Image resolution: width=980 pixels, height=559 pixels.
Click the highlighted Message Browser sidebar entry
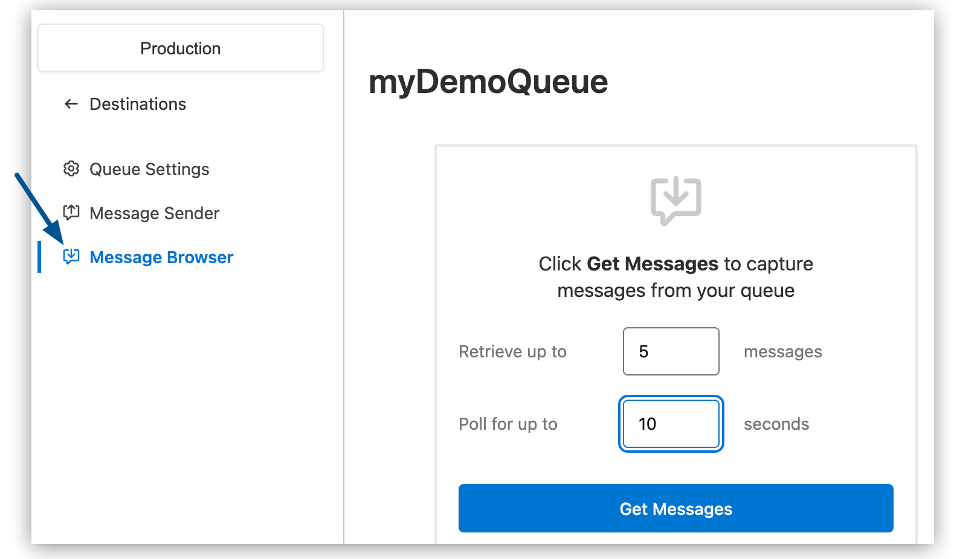point(161,257)
